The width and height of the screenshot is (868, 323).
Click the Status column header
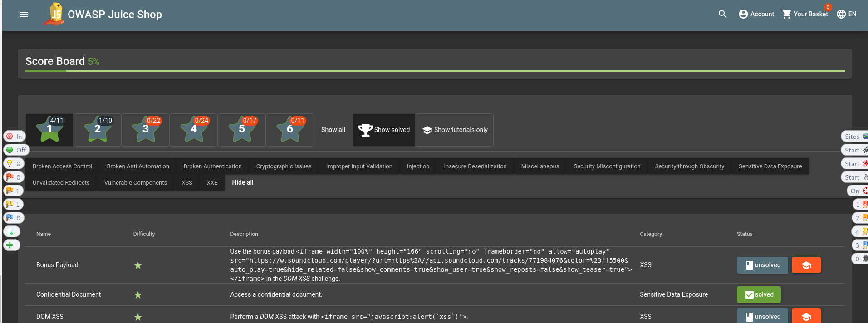(x=745, y=234)
